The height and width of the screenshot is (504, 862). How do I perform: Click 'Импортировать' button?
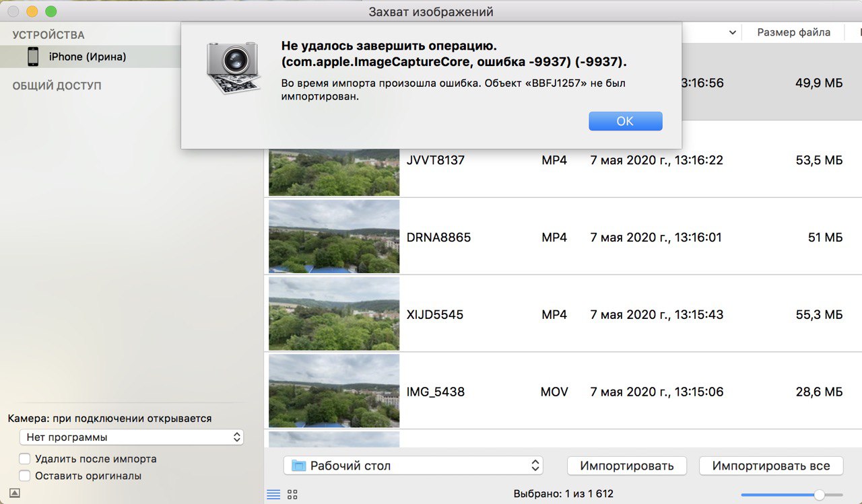click(x=627, y=466)
